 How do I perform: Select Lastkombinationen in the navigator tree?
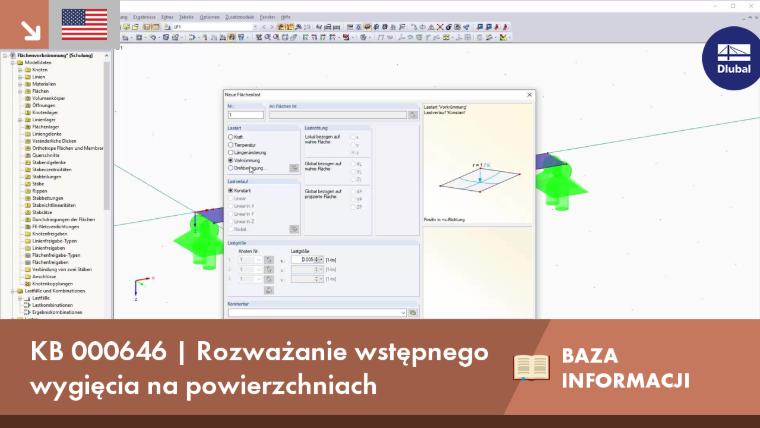pyautogui.click(x=52, y=305)
